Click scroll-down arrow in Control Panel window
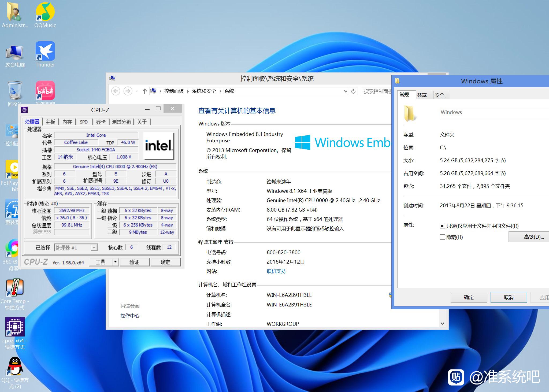The height and width of the screenshot is (392, 549). coord(442,324)
